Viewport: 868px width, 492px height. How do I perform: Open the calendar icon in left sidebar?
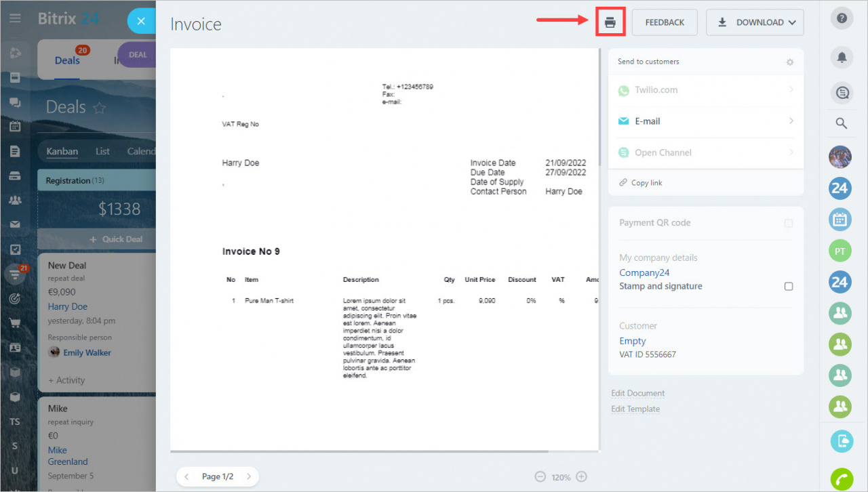pyautogui.click(x=15, y=126)
